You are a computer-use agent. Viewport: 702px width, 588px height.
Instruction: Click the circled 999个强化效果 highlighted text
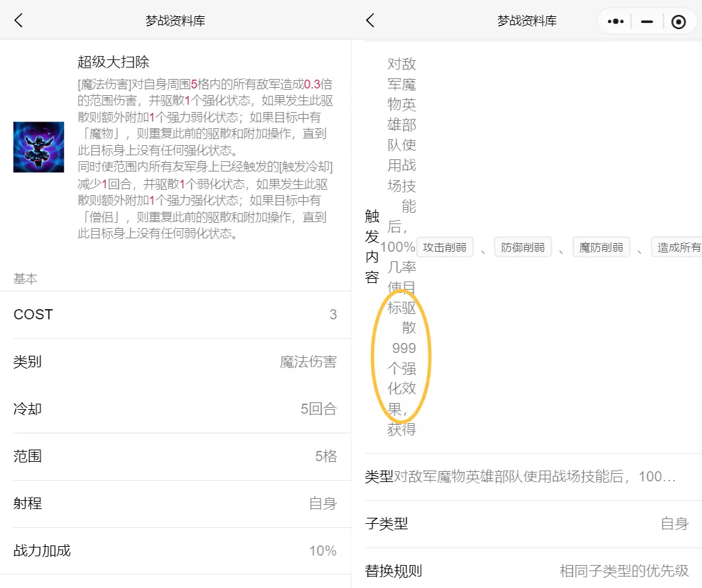coord(404,358)
